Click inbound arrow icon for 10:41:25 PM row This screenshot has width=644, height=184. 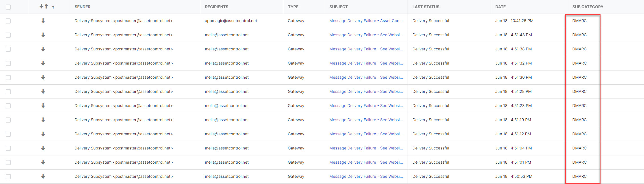tap(43, 21)
